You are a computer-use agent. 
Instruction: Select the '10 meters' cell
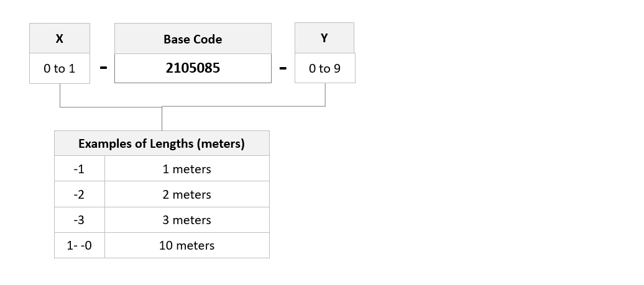click(x=187, y=245)
